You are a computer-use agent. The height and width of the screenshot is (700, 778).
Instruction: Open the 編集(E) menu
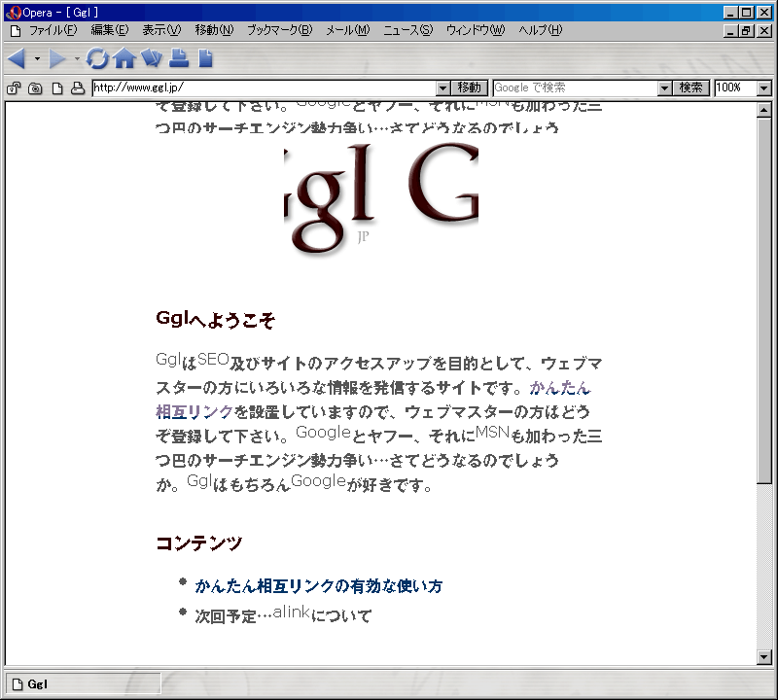click(x=110, y=30)
